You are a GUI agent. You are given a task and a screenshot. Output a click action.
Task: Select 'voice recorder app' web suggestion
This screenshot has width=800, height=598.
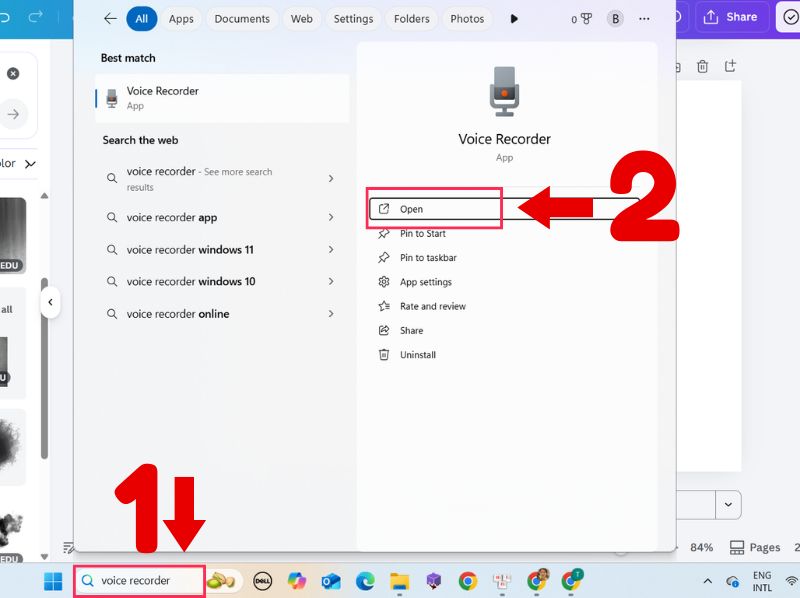[171, 217]
